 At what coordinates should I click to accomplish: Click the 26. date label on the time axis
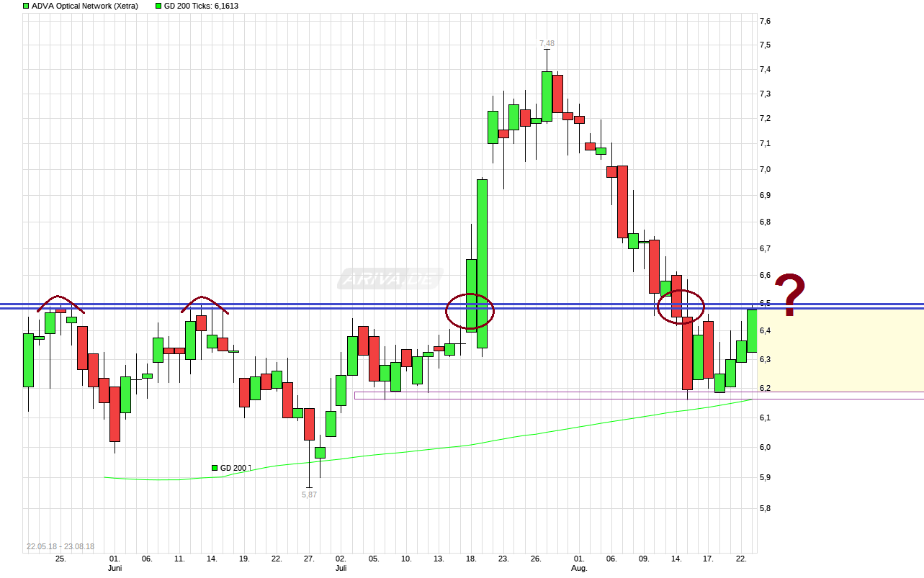[x=536, y=559]
